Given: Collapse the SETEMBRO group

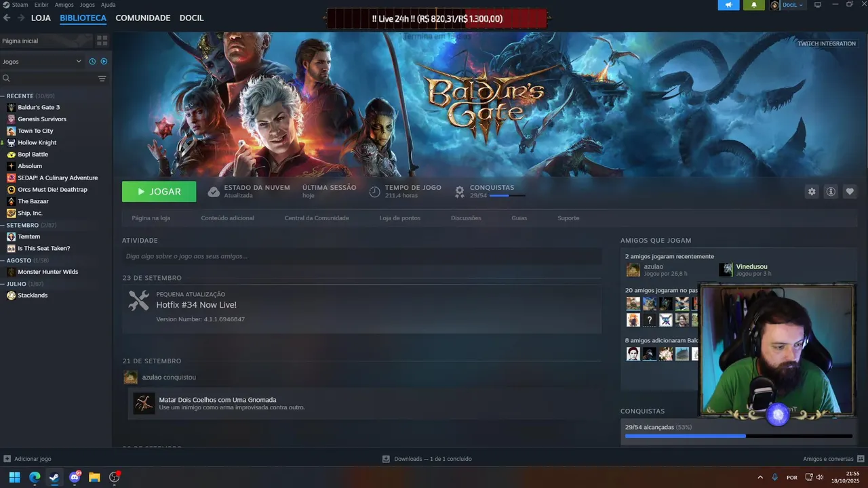Looking at the screenshot, I should tap(28, 225).
